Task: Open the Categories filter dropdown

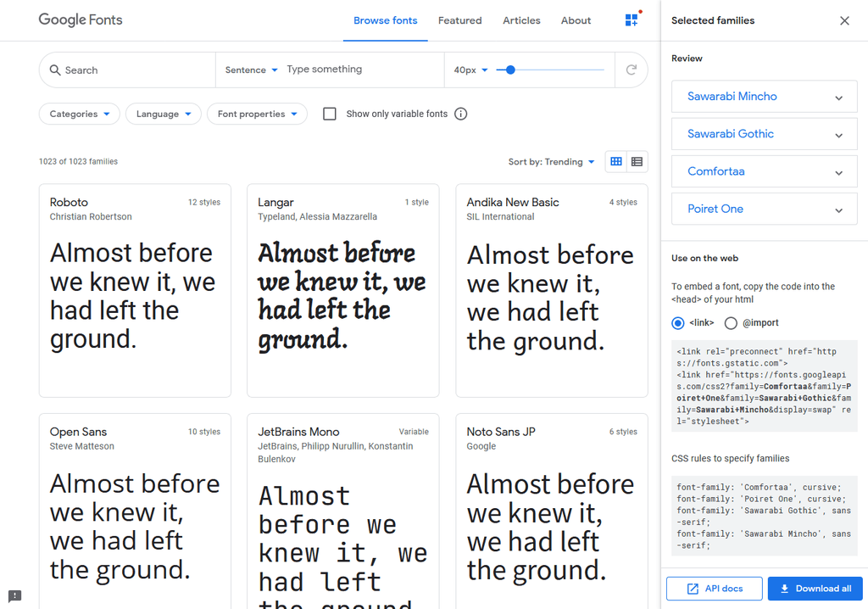Action: 80,114
